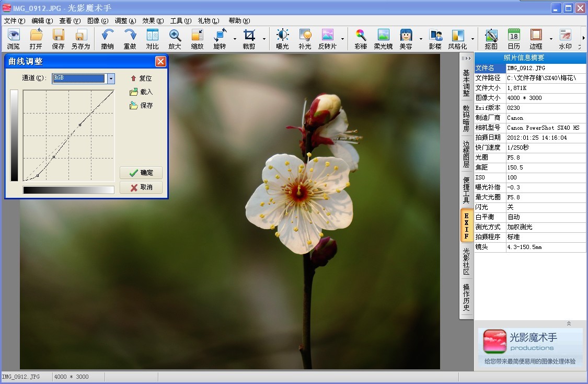The image size is (588, 384).
Task: Expand the RGB channel dropdown
Action: (x=111, y=78)
